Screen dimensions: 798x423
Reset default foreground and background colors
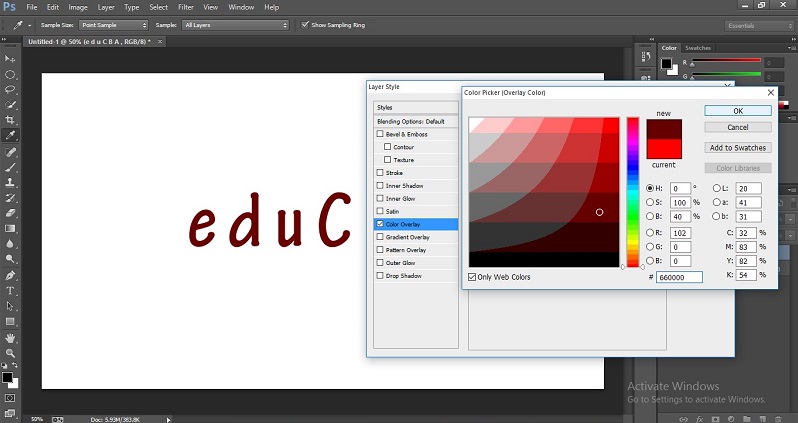(5, 365)
